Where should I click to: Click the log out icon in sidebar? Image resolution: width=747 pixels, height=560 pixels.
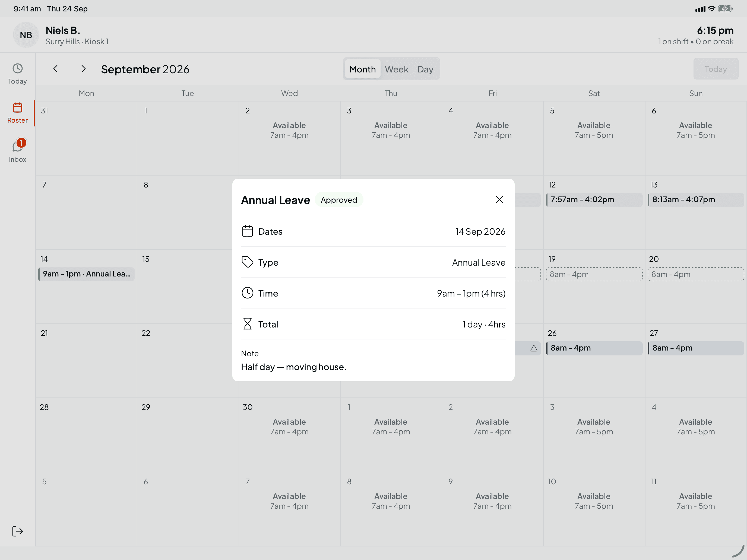(x=17, y=531)
